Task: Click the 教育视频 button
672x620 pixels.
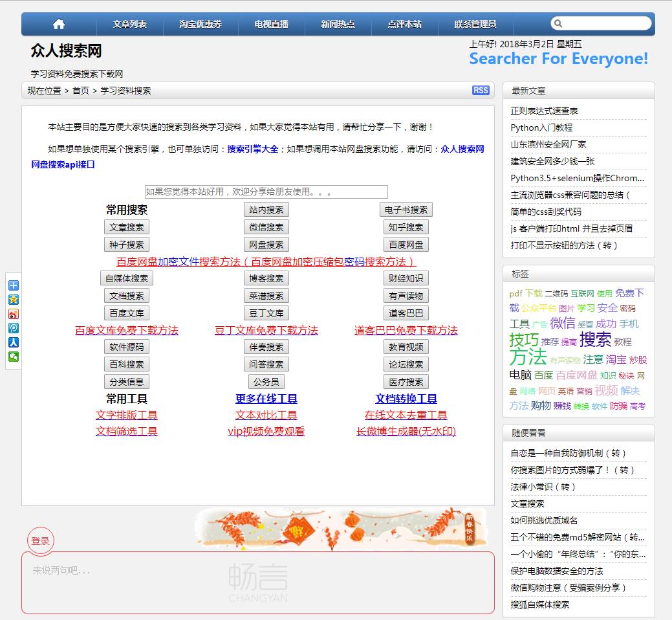Action: point(406,347)
